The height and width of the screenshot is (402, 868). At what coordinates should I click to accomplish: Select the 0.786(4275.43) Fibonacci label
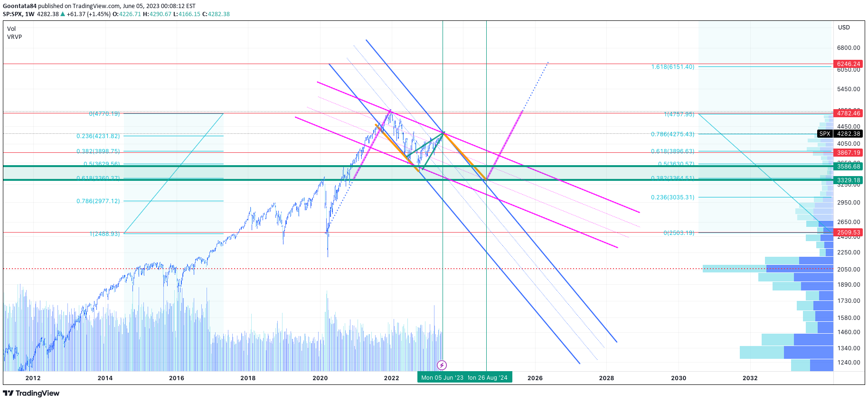pos(672,134)
